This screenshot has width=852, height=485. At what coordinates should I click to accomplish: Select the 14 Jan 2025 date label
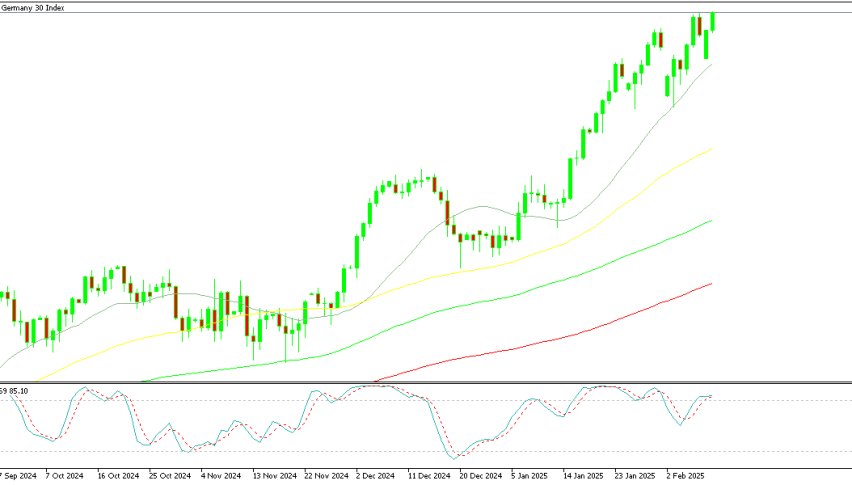(x=582, y=476)
